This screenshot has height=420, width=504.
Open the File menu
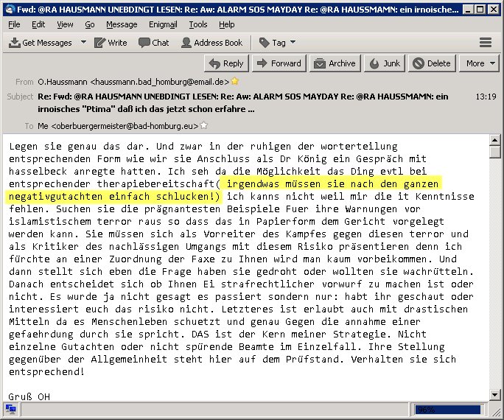[14, 24]
